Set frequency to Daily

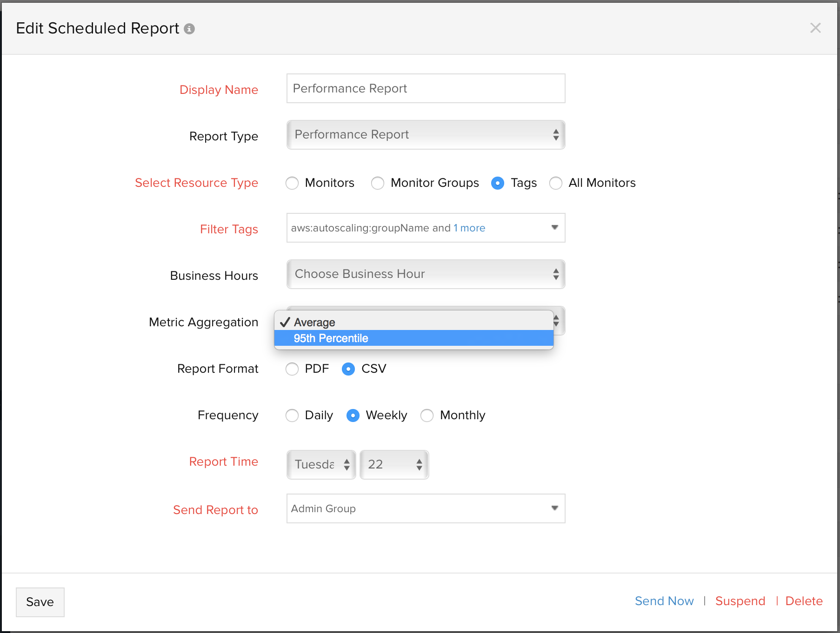tap(292, 415)
